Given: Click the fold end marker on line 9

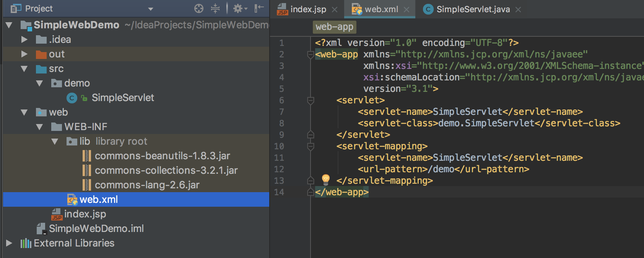Looking at the screenshot, I should (x=311, y=135).
